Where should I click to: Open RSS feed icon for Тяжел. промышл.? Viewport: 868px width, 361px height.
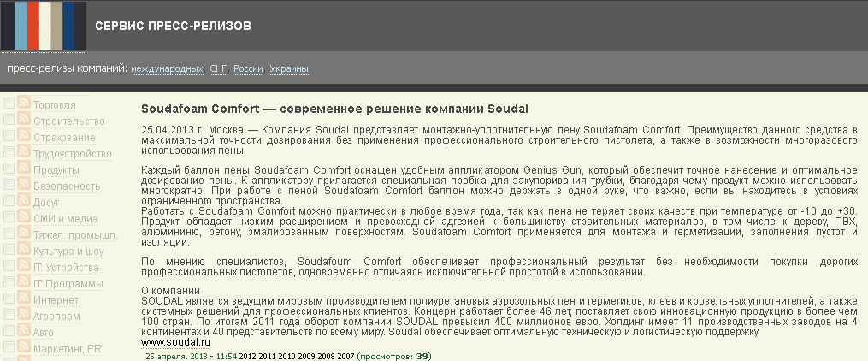pos(24,233)
